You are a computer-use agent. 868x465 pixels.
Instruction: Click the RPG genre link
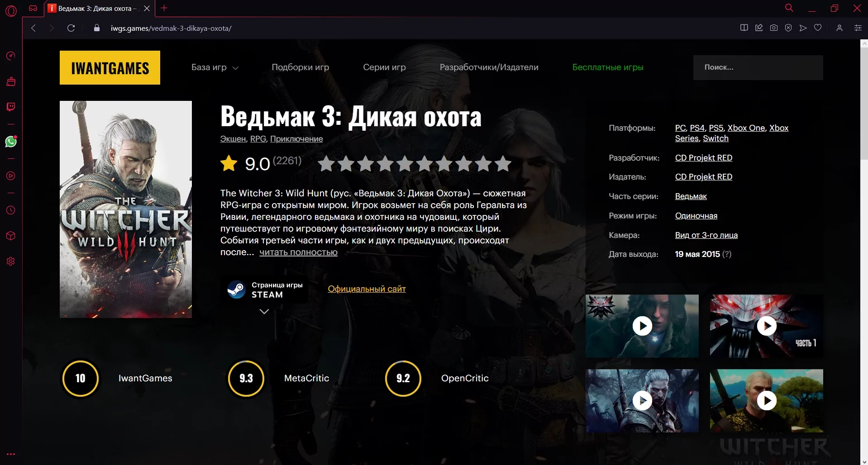click(258, 139)
